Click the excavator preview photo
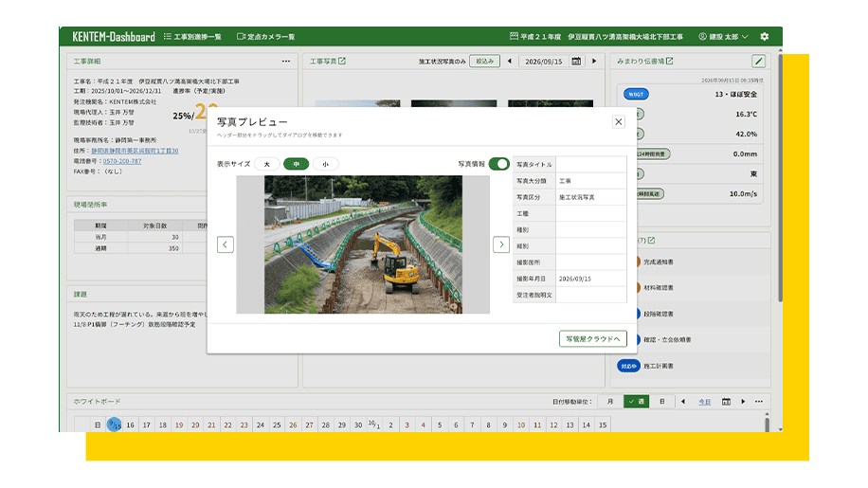This screenshot has height=488, width=868. [x=363, y=244]
